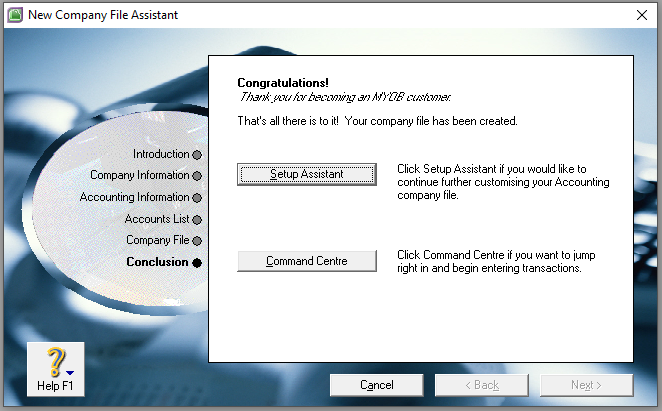This screenshot has height=411, width=662.
Task: Click the greyed-out Back button
Action: (481, 385)
